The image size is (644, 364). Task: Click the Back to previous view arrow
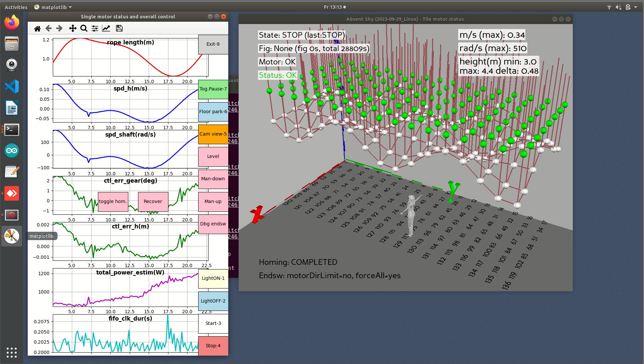[48, 29]
